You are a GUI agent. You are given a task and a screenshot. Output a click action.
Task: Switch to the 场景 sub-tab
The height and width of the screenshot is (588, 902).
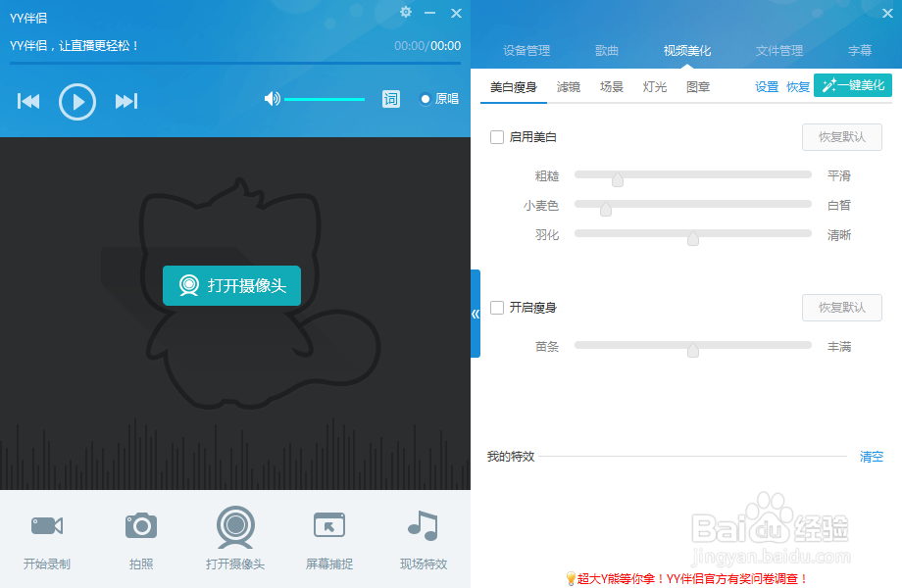[612, 87]
